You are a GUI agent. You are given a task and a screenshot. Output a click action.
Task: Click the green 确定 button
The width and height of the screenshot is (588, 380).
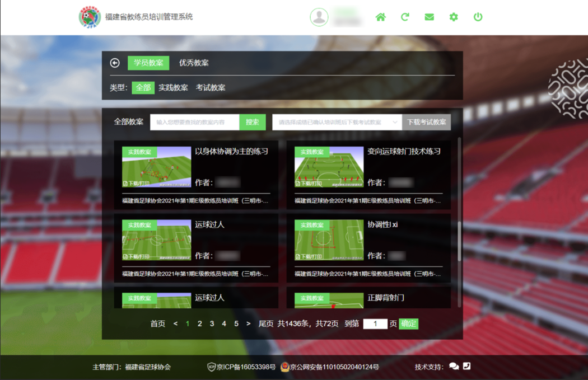click(408, 324)
